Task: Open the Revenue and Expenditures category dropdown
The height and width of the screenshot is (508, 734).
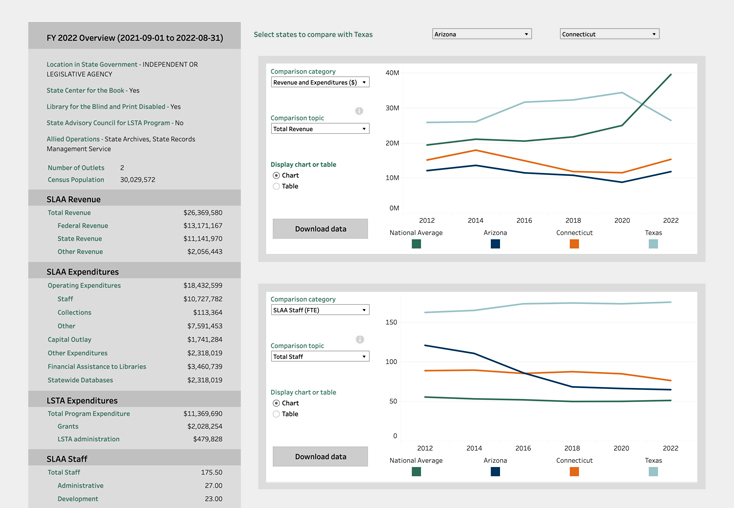Action: tap(320, 82)
